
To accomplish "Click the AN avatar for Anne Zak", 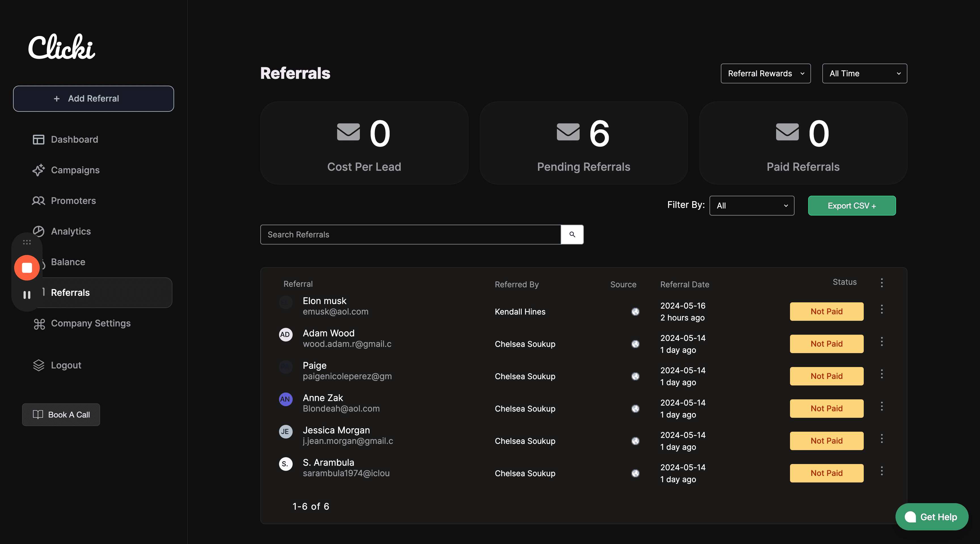I will (285, 399).
